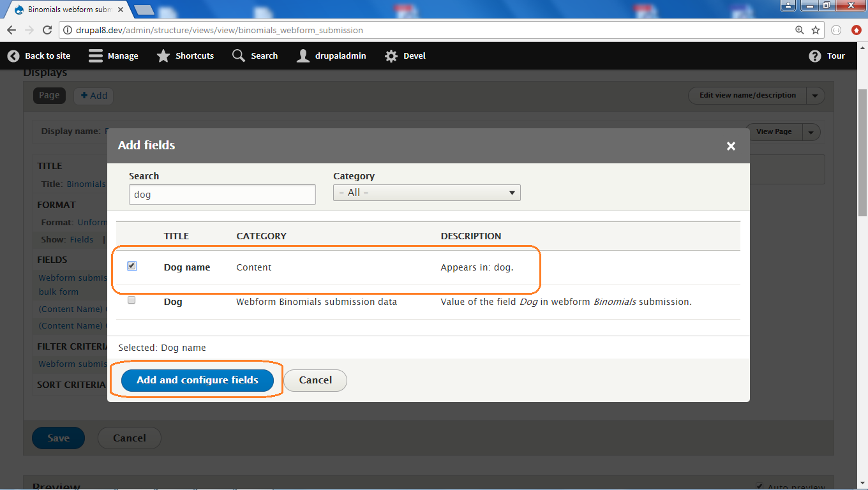Open the Category dropdown

(x=426, y=193)
